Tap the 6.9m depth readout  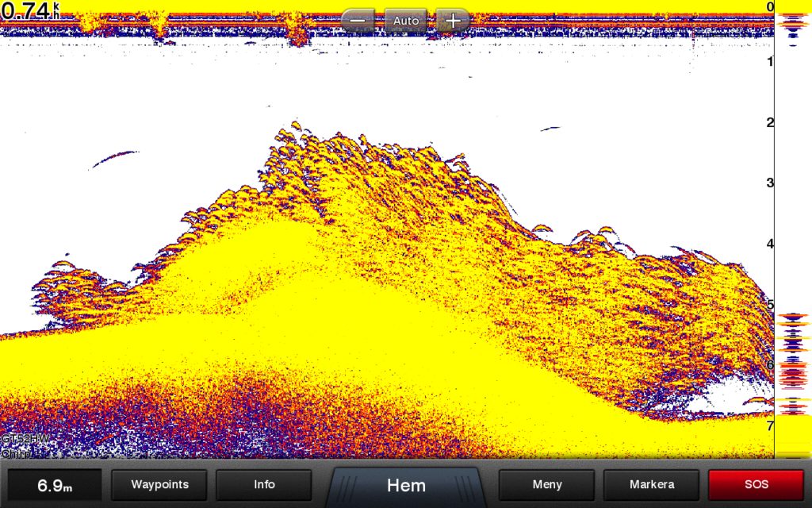coord(56,485)
